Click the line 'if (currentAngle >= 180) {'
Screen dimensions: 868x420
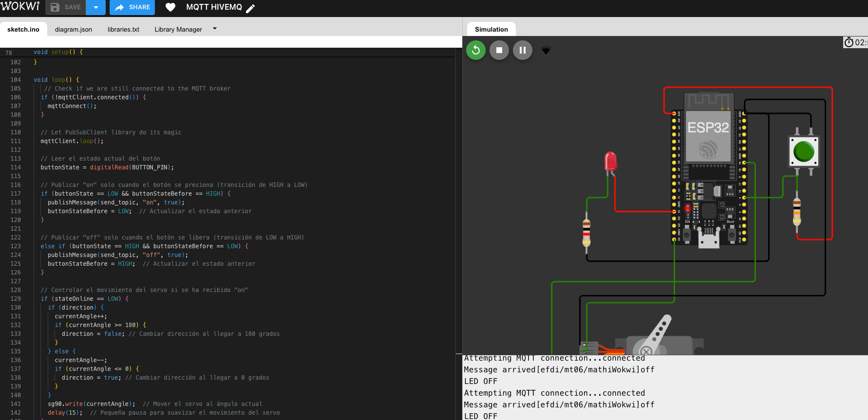click(100, 325)
